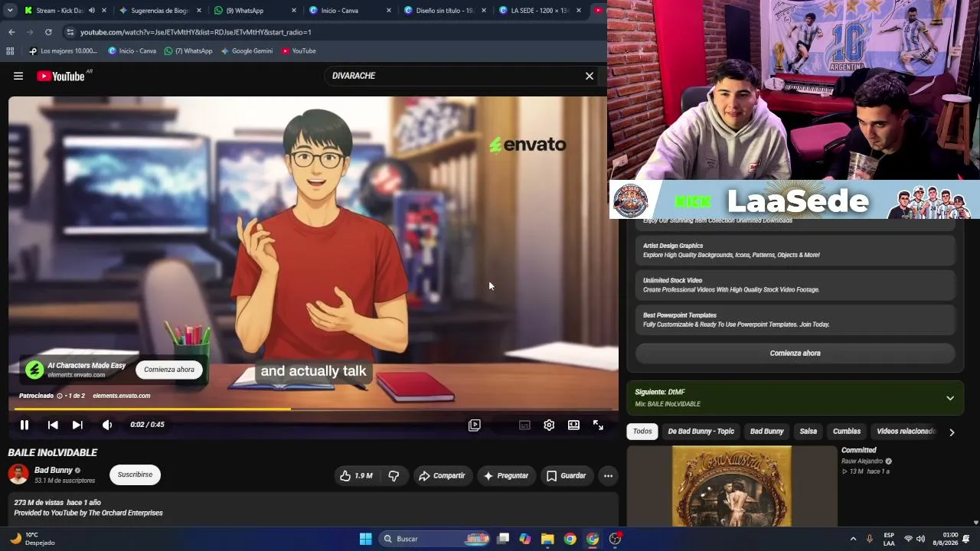Like the BAILE INoLVIDABLE video

(x=356, y=475)
